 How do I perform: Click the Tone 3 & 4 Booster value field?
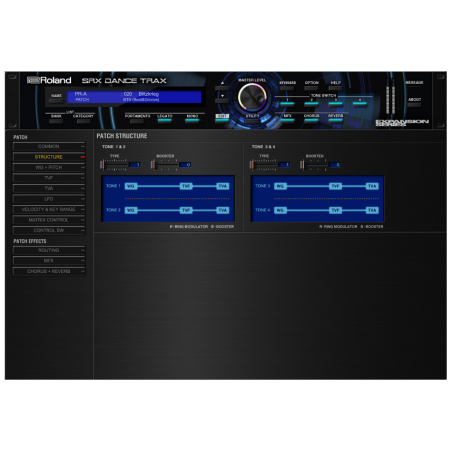pyautogui.click(x=334, y=165)
